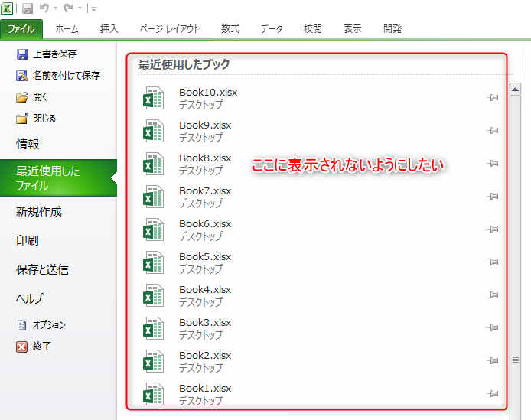This screenshot has width=531, height=420.
Task: Click the Excel file icon for Book4.xlsx
Action: pyautogui.click(x=153, y=295)
